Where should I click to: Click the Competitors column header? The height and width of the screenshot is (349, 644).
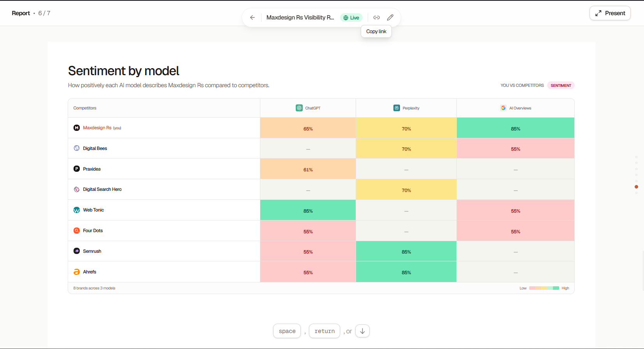(x=85, y=108)
